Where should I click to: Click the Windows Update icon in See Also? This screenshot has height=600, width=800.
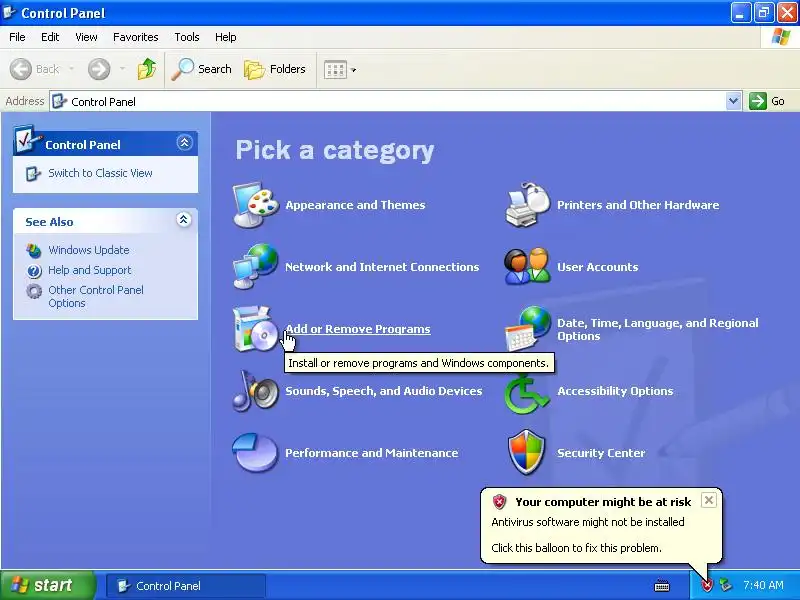coord(34,251)
